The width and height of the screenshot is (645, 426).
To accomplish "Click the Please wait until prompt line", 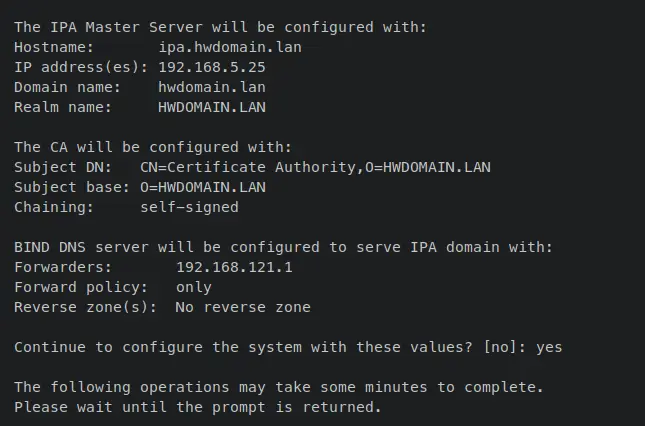I will click(198, 407).
